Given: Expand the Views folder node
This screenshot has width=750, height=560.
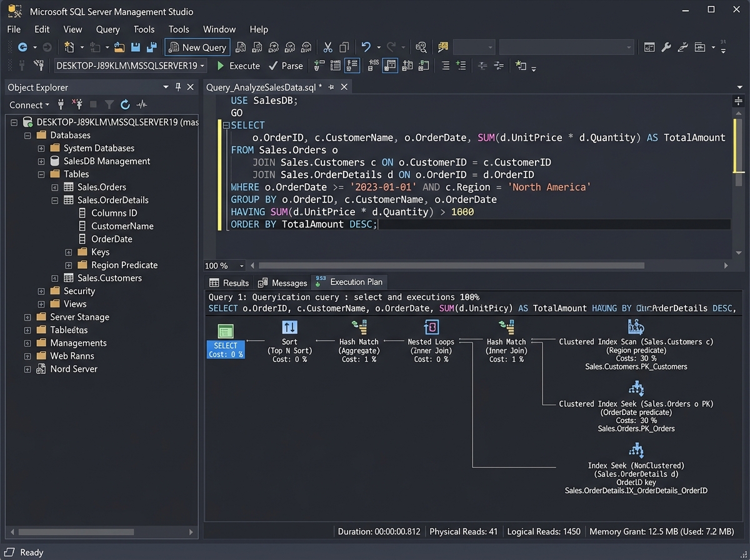Looking at the screenshot, I should click(x=41, y=304).
